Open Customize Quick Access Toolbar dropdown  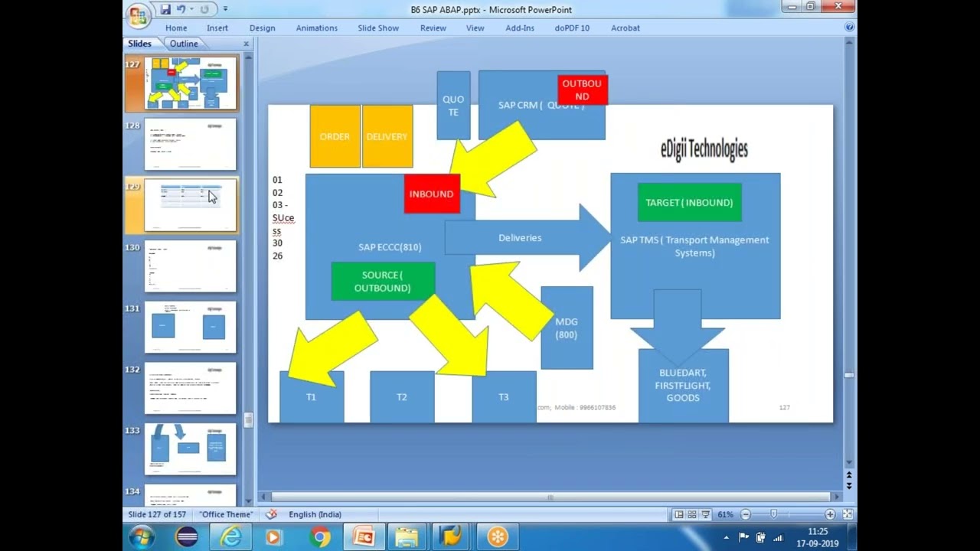225,9
